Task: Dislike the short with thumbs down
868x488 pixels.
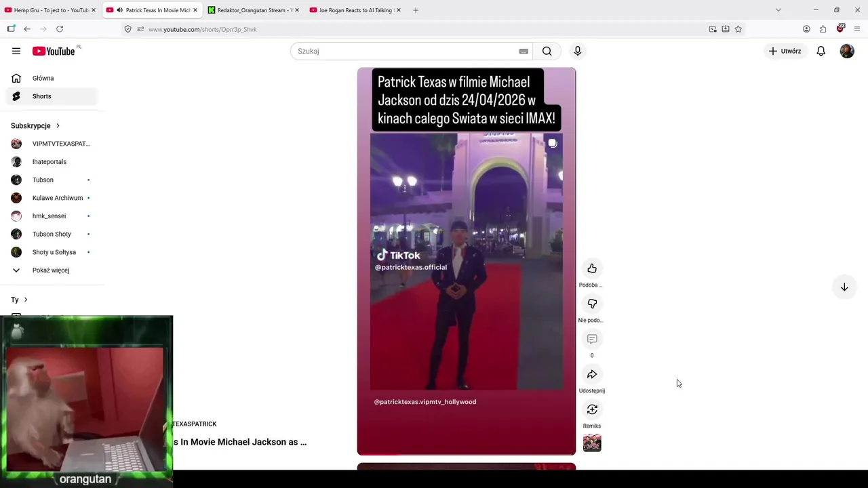Action: coord(592,304)
